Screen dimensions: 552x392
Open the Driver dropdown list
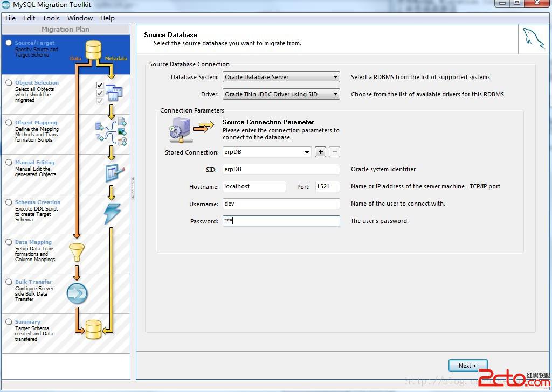coord(281,94)
